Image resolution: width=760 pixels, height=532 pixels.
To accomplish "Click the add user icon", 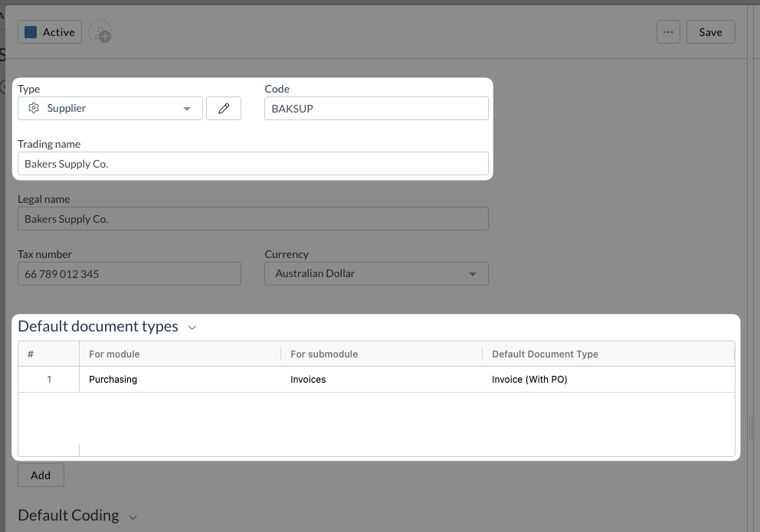I will 100,33.
